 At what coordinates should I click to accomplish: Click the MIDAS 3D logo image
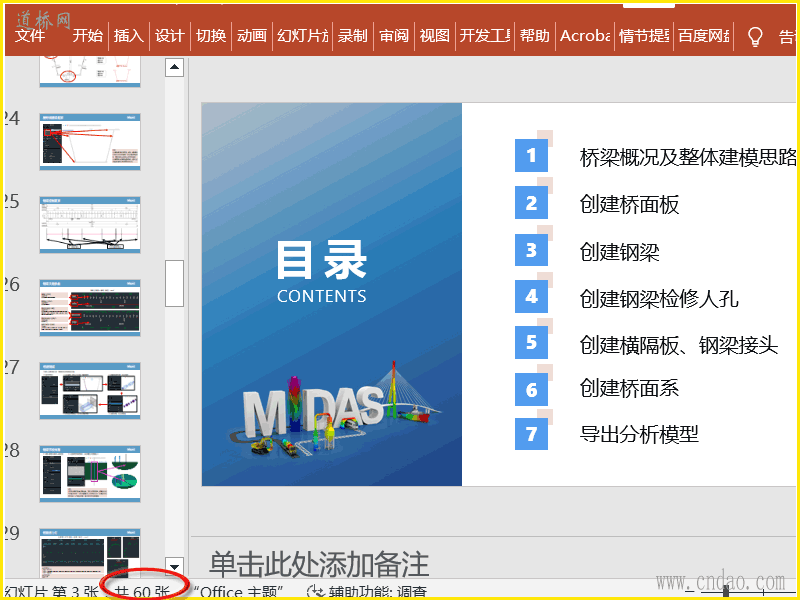[334, 409]
